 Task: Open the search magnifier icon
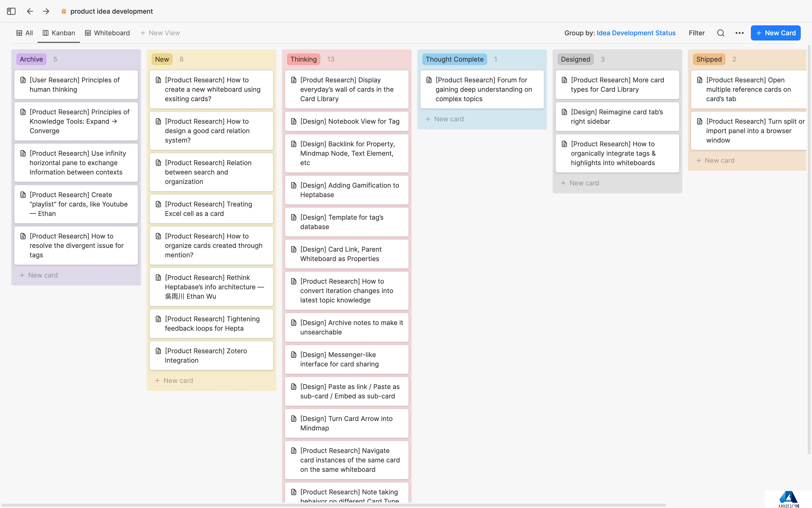click(x=721, y=33)
